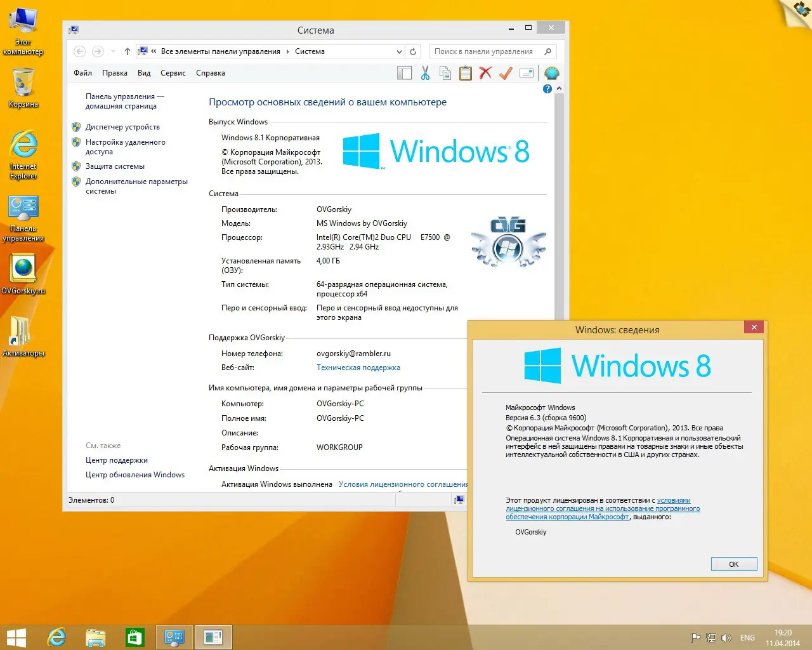812x650 pixels.
Task: Click the Copy toolbar icon
Action: (x=445, y=74)
